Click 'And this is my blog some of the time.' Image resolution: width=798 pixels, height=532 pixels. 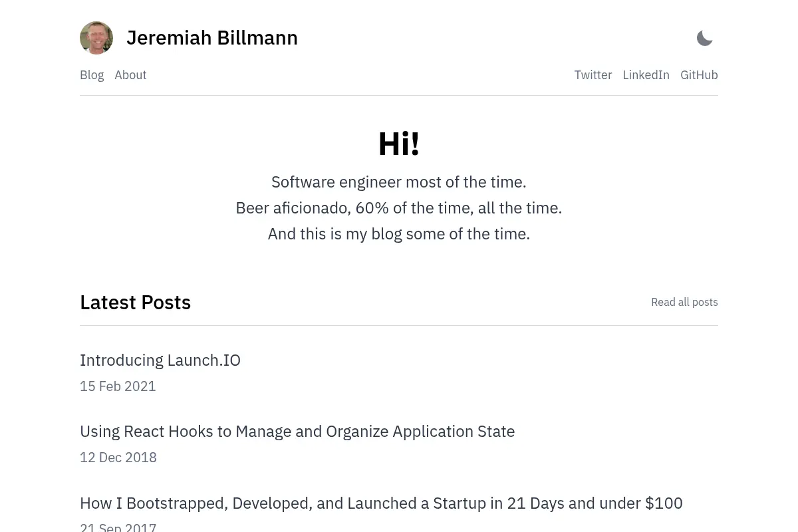click(x=399, y=234)
